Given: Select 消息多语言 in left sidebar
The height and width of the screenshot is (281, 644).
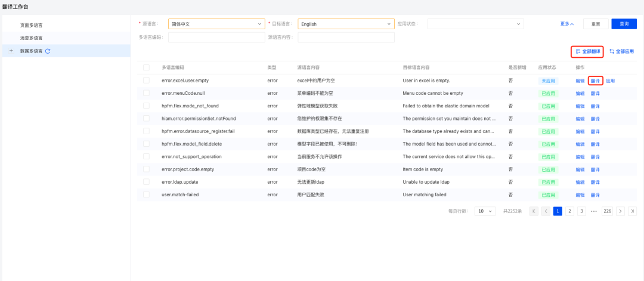Looking at the screenshot, I should pos(32,38).
